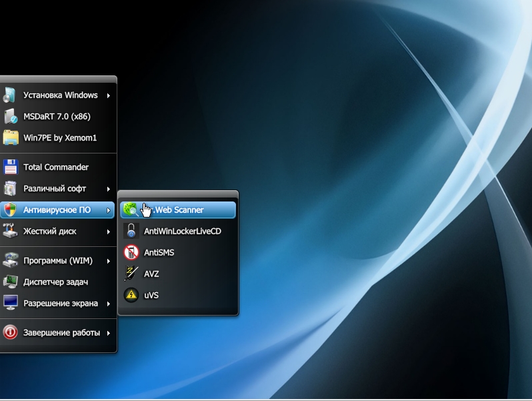Click the AntiSMS red prohibition icon
The width and height of the screenshot is (532, 401).
pyautogui.click(x=131, y=253)
